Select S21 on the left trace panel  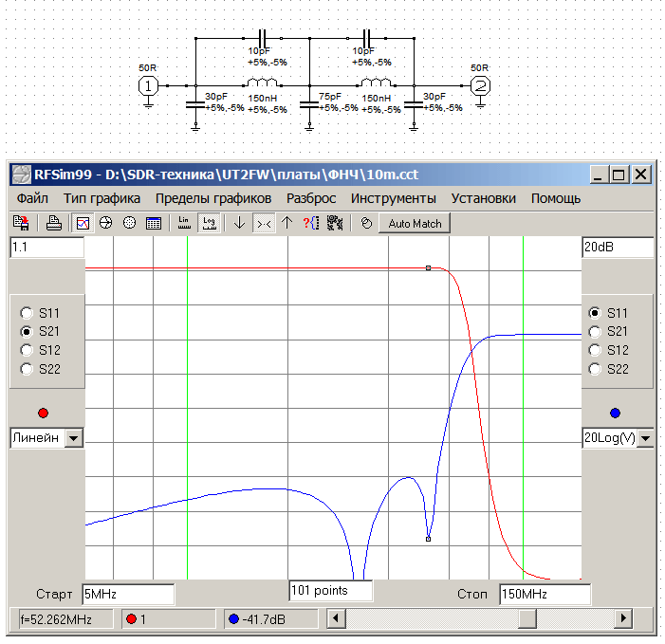pyautogui.click(x=27, y=332)
